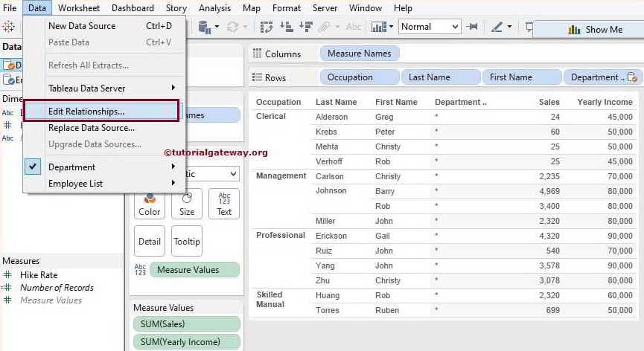Screen dimensions: 644x351
Task: Click the highlight pen toolbar icon
Action: (x=497, y=27)
